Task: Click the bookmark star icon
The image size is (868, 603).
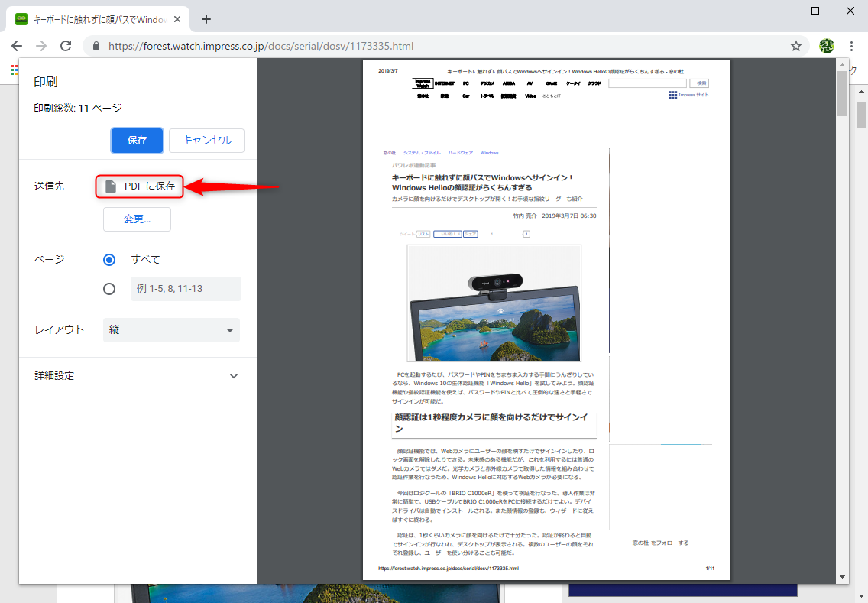Action: click(x=796, y=46)
